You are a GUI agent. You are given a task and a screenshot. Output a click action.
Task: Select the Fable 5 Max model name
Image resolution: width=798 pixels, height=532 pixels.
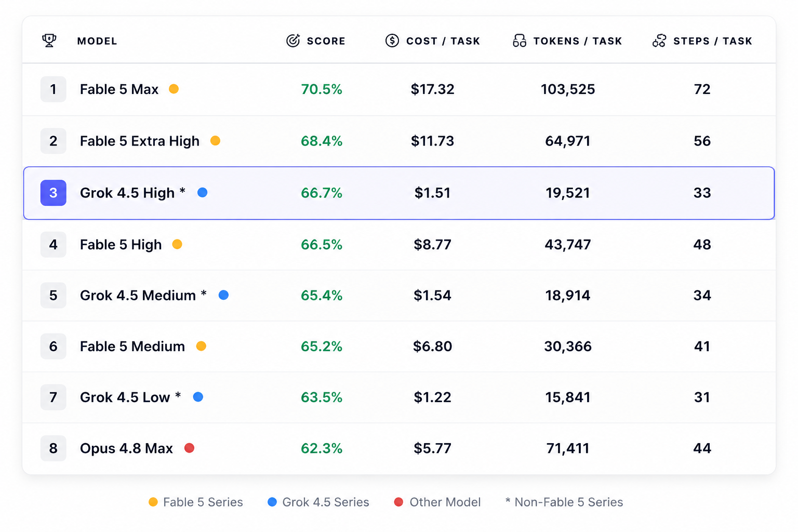[x=119, y=89]
